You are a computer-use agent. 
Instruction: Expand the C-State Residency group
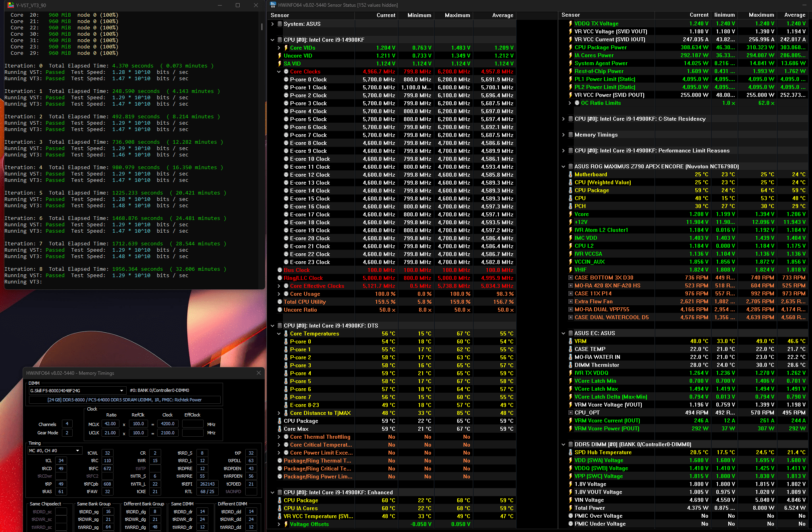pyautogui.click(x=563, y=119)
